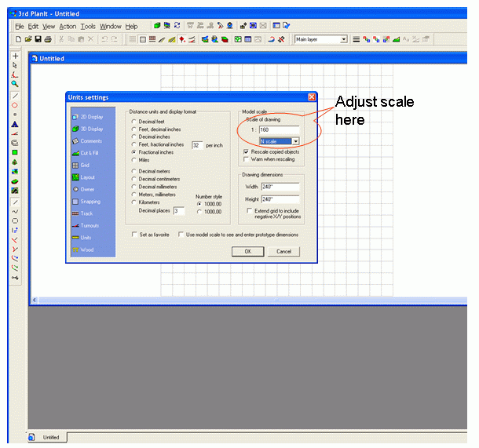Click the fractions per inch input field
479x448 pixels.
coord(197,145)
